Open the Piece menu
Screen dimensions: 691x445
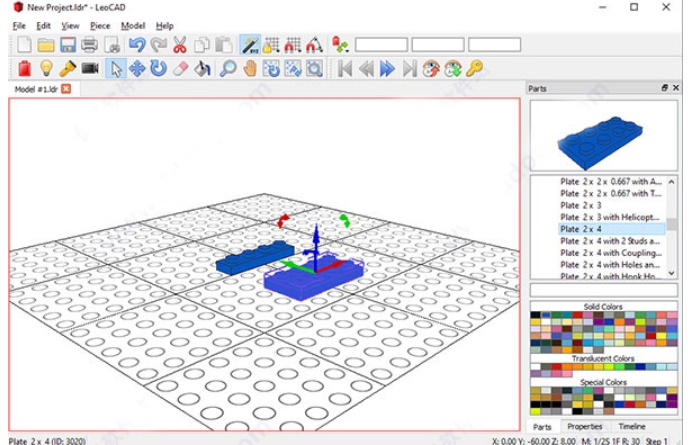point(100,25)
